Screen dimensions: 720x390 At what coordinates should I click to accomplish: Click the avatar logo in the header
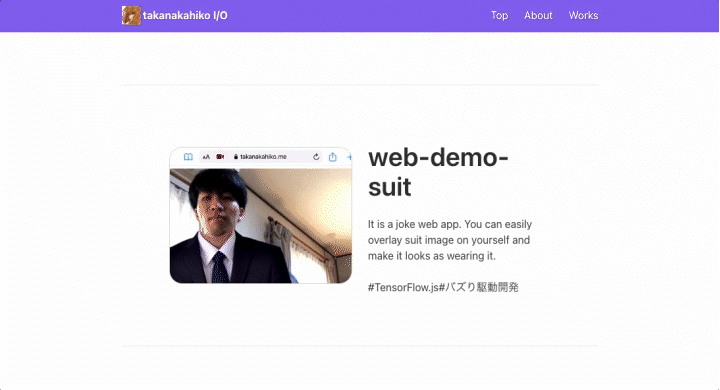(x=131, y=16)
